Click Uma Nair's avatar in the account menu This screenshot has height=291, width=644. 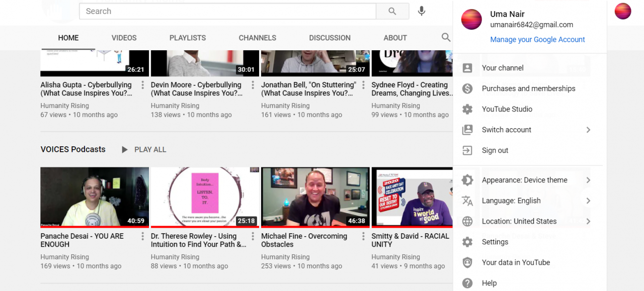471,20
